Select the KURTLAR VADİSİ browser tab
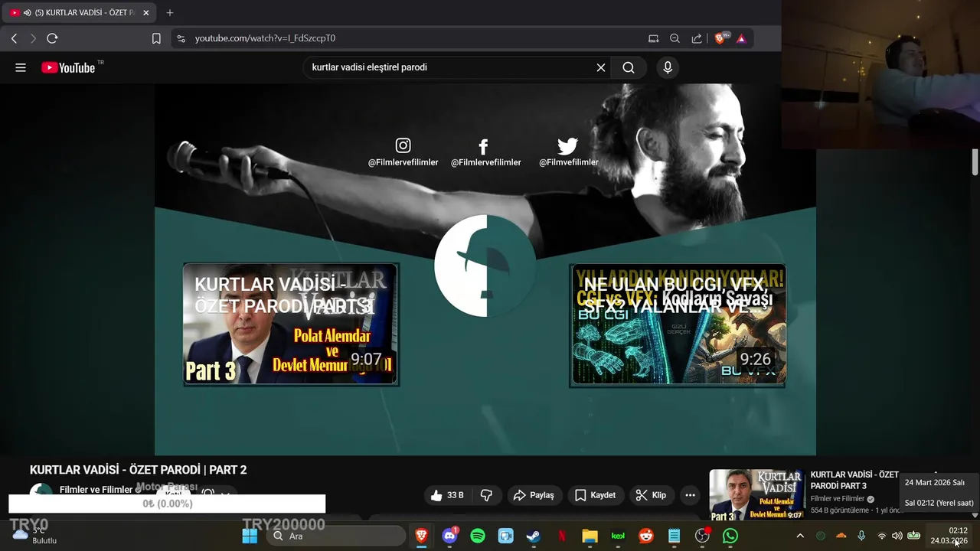The width and height of the screenshot is (980, 551). [x=79, y=12]
